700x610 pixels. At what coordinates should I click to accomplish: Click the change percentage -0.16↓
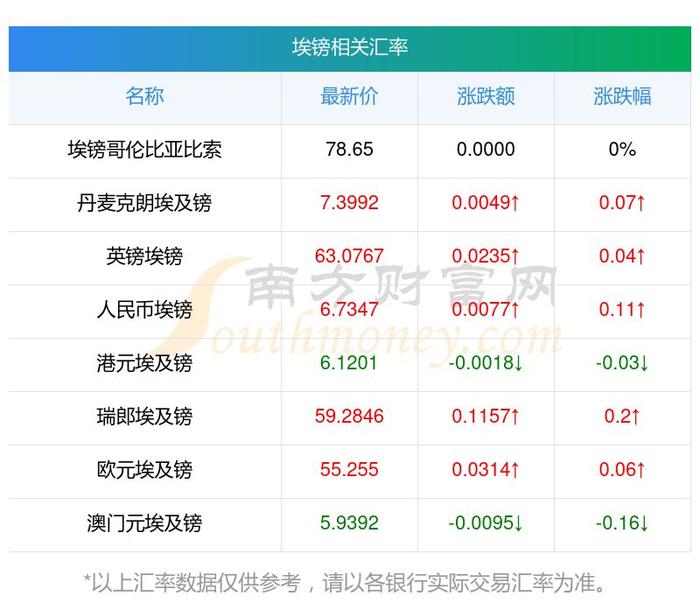[x=622, y=523]
